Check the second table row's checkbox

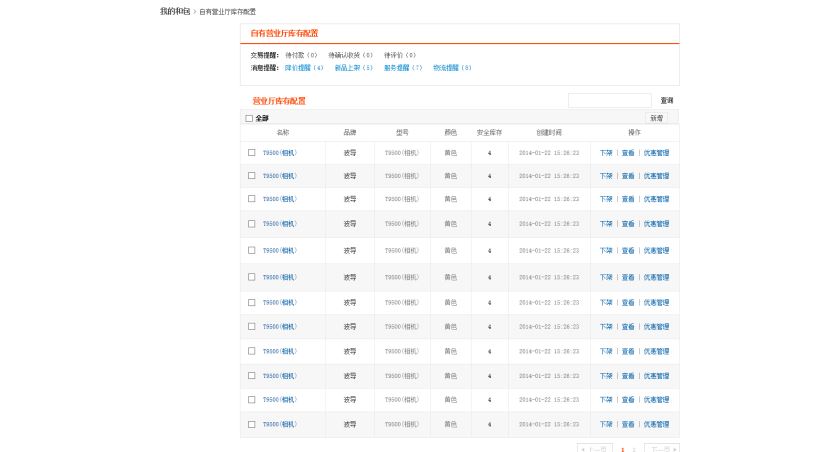[251, 176]
